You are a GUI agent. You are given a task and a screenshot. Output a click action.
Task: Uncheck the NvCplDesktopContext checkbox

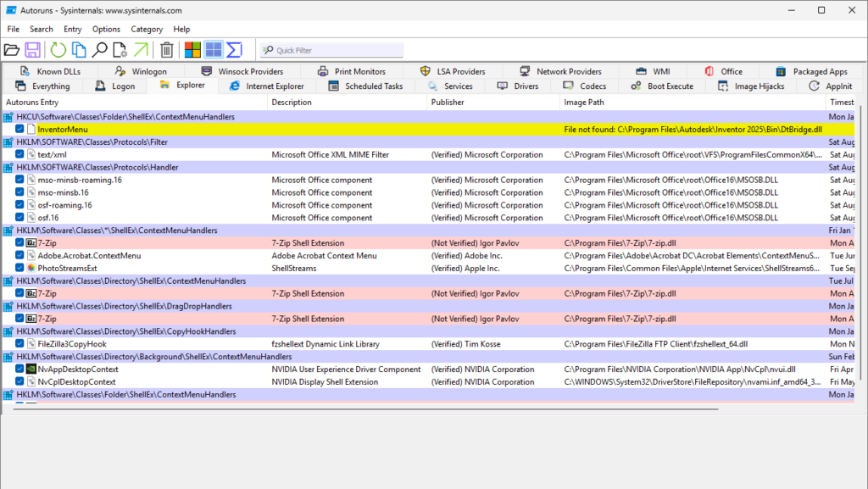pos(19,381)
